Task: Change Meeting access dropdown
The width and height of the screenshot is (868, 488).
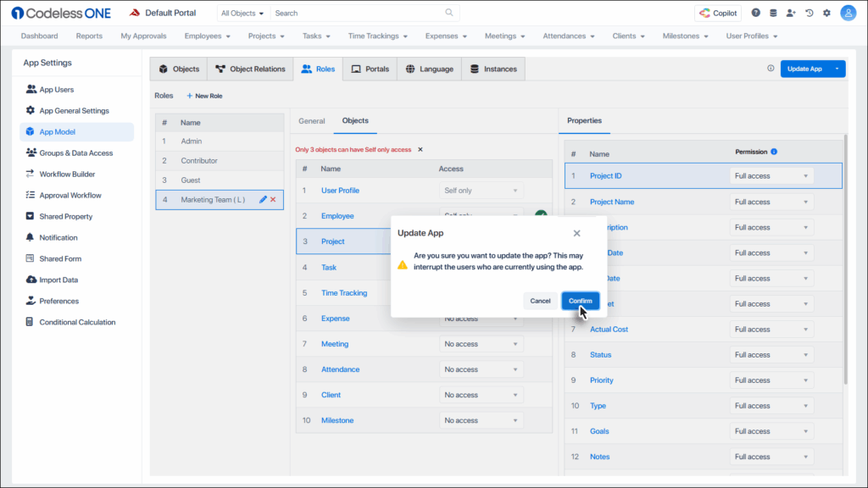Action: (481, 344)
